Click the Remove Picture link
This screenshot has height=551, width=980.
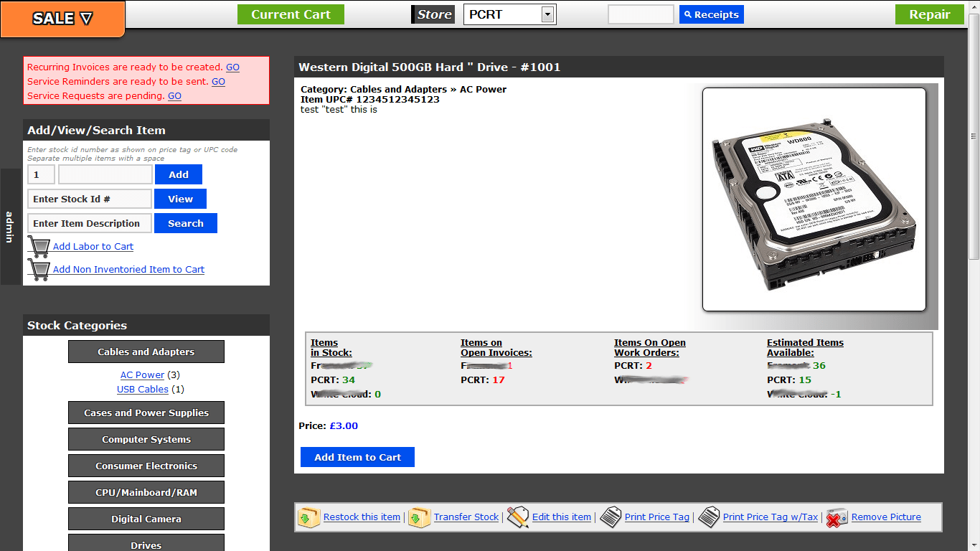[x=886, y=517]
